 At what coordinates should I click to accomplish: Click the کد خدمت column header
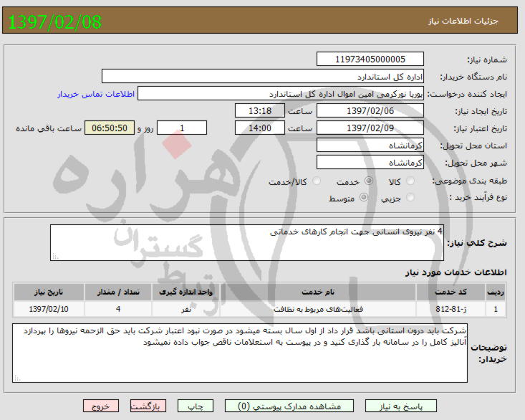click(x=451, y=292)
